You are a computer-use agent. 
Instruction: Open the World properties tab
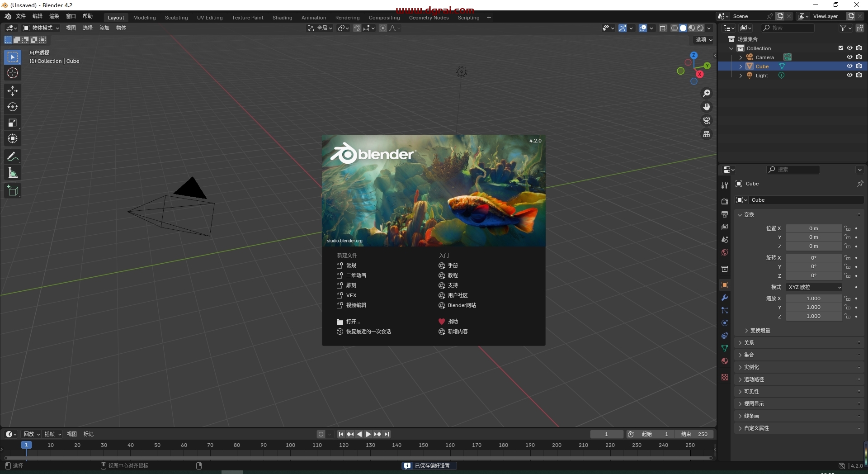tap(725, 252)
